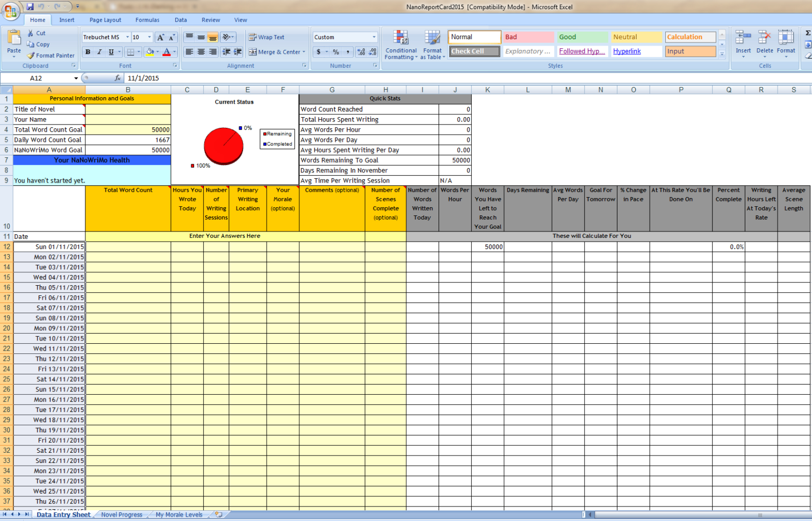Viewport: 812px width, 521px height.
Task: Open the Custom number format dropdown
Action: tap(344, 37)
